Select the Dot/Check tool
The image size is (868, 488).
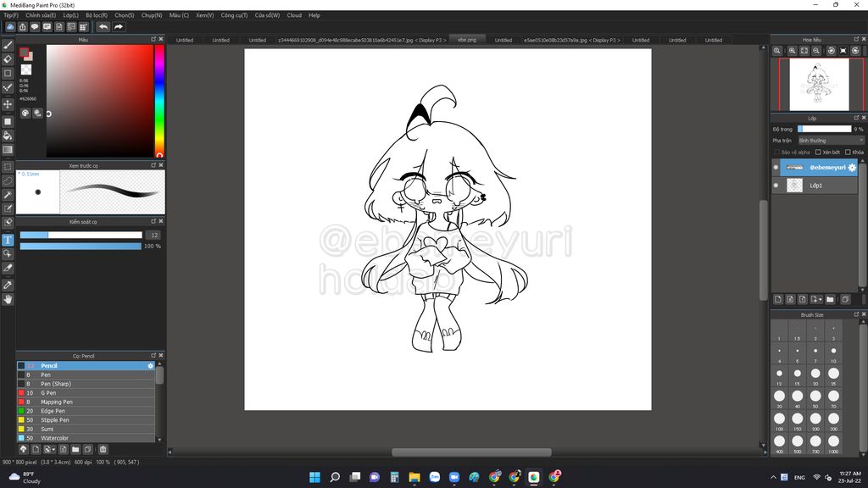coord(8,87)
